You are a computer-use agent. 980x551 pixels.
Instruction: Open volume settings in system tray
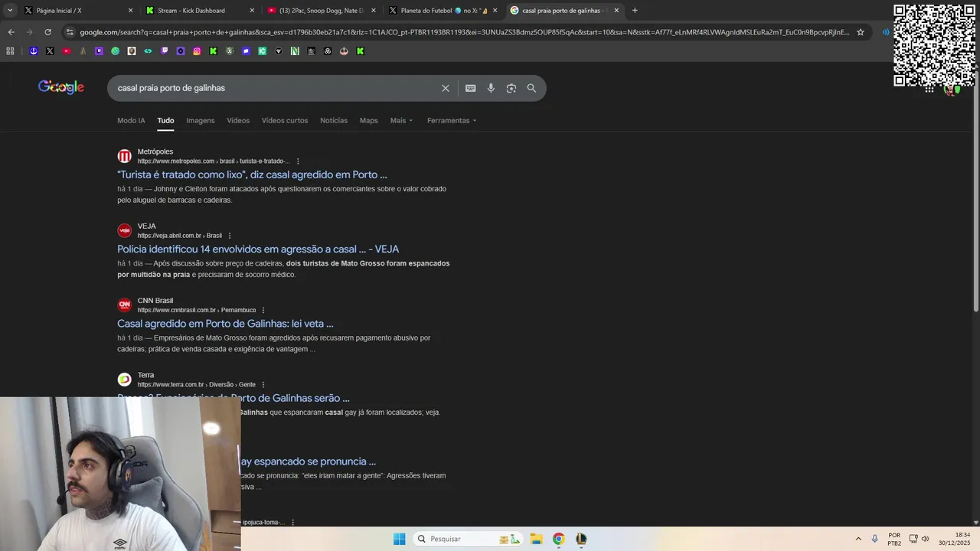coord(926,539)
